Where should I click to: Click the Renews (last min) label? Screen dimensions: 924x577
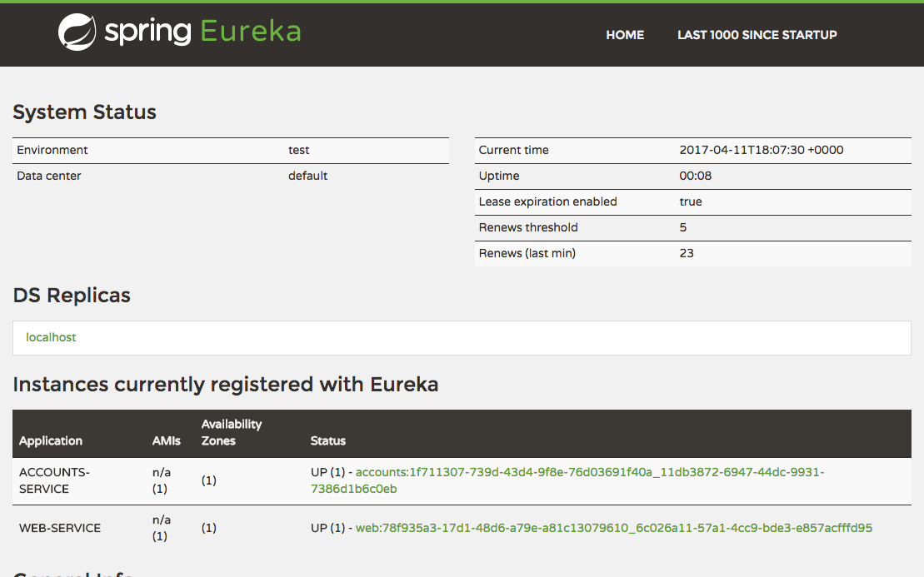(x=527, y=254)
